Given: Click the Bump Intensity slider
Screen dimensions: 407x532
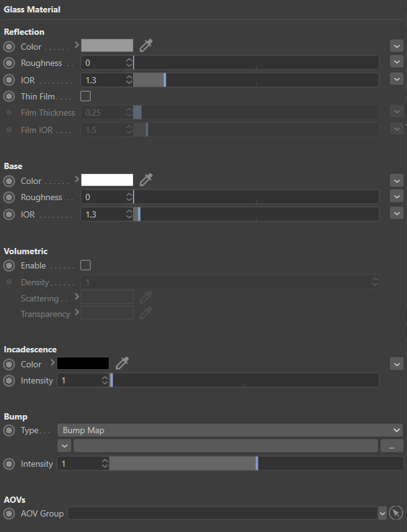Looking at the screenshot, I should click(256, 464).
